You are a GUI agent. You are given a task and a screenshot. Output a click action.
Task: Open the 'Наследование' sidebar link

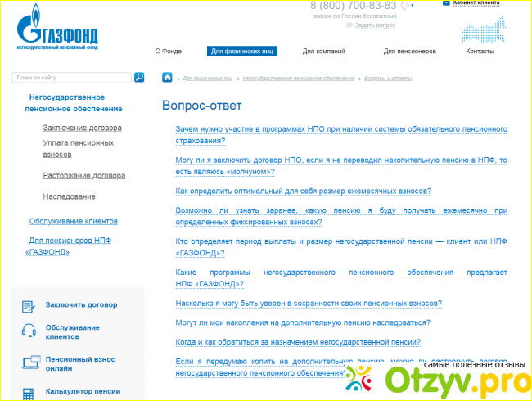pos(69,196)
